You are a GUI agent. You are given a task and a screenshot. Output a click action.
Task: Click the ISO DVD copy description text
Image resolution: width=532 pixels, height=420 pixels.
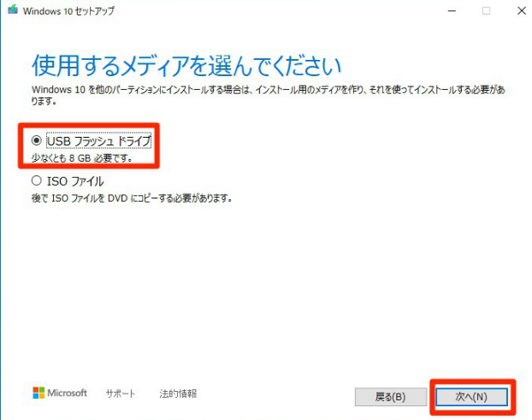tap(132, 198)
